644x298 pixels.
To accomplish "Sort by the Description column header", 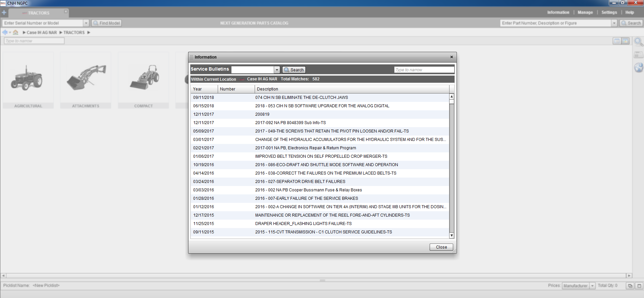I will pyautogui.click(x=352, y=89).
